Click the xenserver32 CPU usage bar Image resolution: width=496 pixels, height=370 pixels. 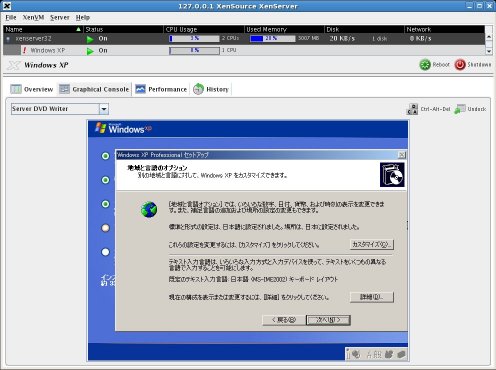click(194, 39)
